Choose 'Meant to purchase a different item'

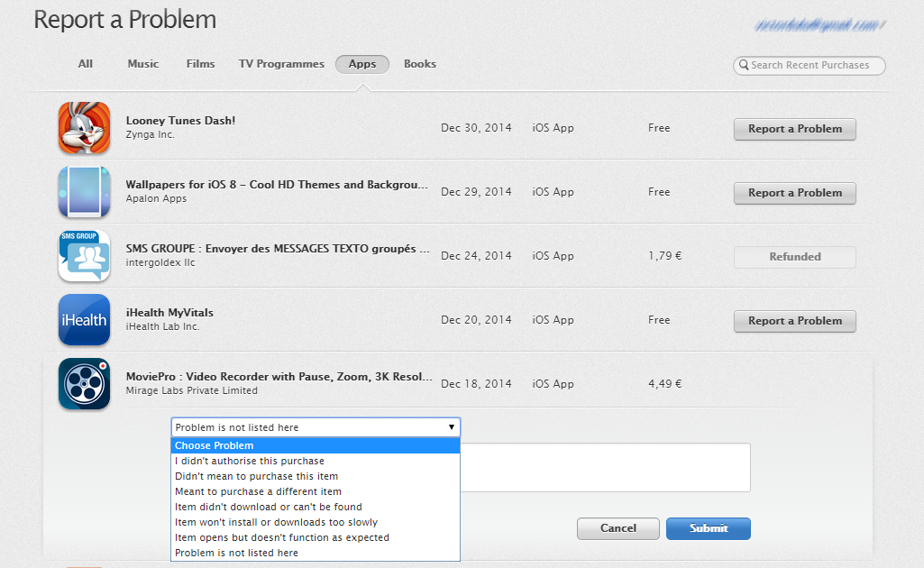tap(316, 491)
